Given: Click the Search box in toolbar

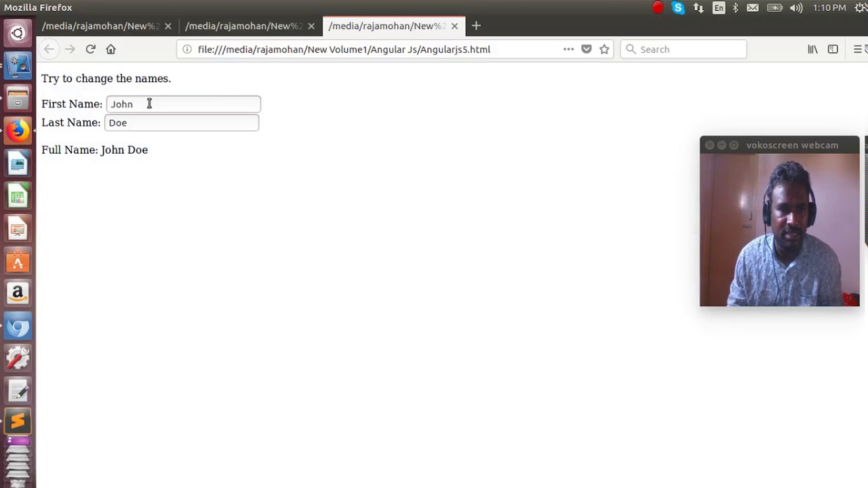Looking at the screenshot, I should pos(684,49).
